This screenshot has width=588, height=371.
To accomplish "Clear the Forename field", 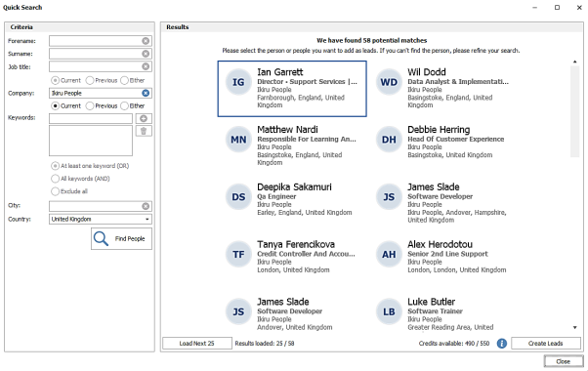I will (x=146, y=41).
